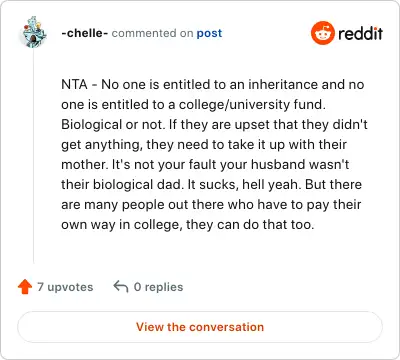
Task: Click 'Biological or not.' sentence in comment
Action: pos(113,125)
